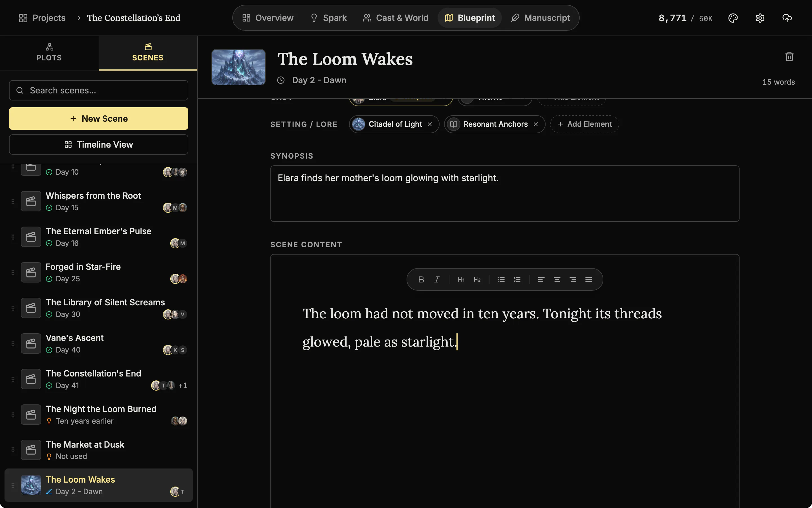This screenshot has width=812, height=508.
Task: Justify the scene text
Action: click(588, 279)
